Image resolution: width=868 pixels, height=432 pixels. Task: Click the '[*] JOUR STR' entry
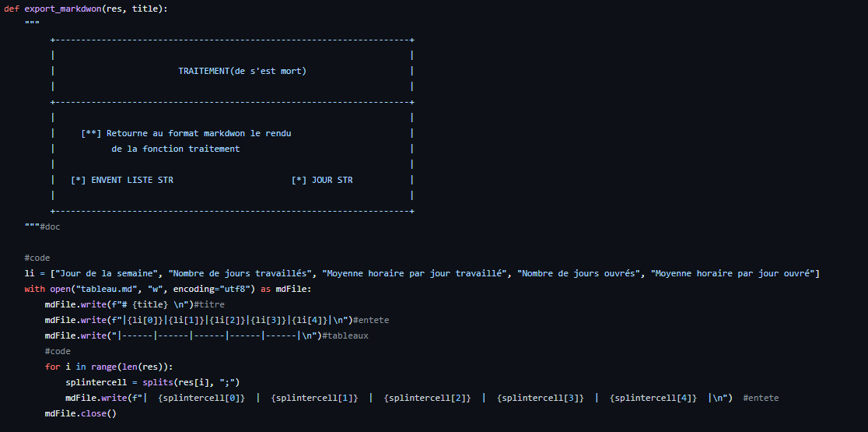pos(322,180)
